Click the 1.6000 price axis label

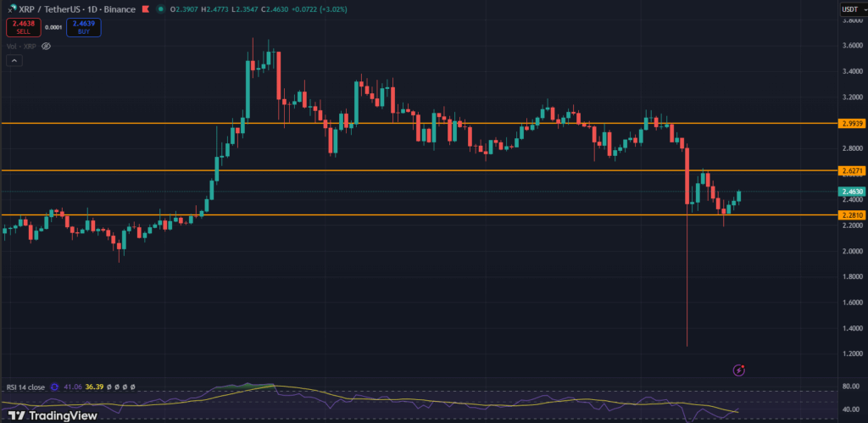click(852, 303)
